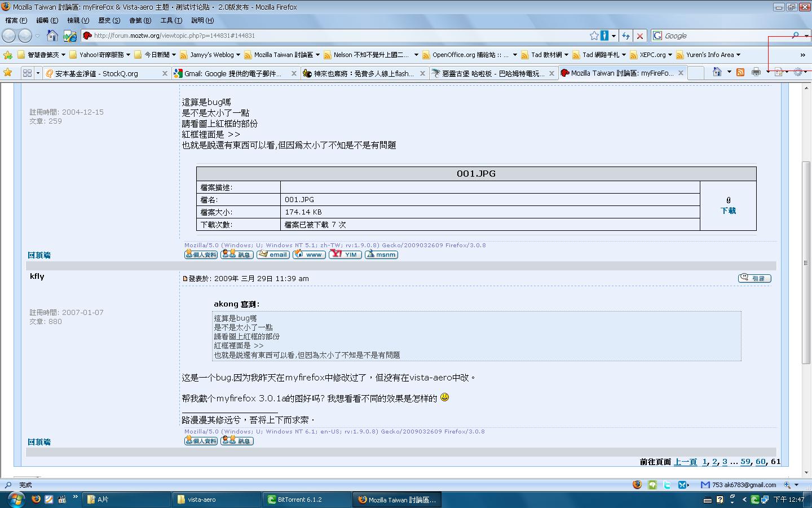The width and height of the screenshot is (812, 508).
Task: Switch to the Gmail tab
Action: click(233, 73)
